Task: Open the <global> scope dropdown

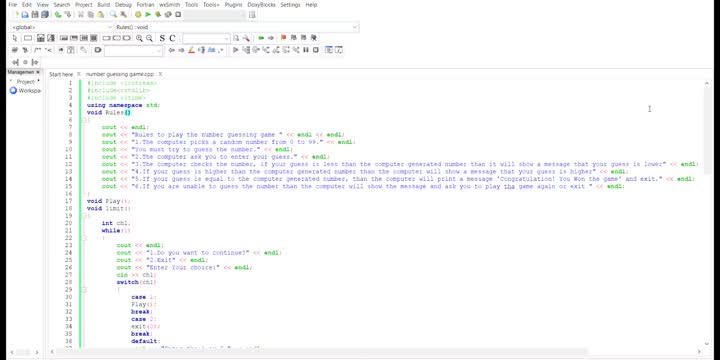Action: point(61,28)
